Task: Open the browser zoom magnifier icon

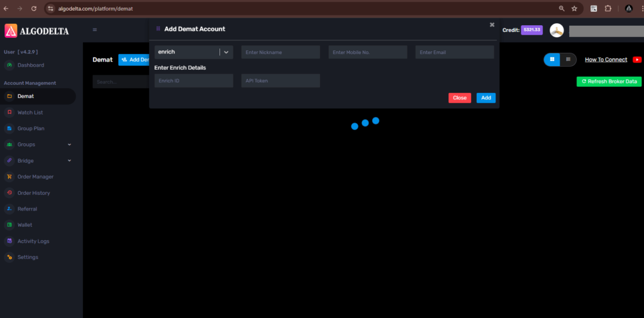Action: tap(562, 9)
